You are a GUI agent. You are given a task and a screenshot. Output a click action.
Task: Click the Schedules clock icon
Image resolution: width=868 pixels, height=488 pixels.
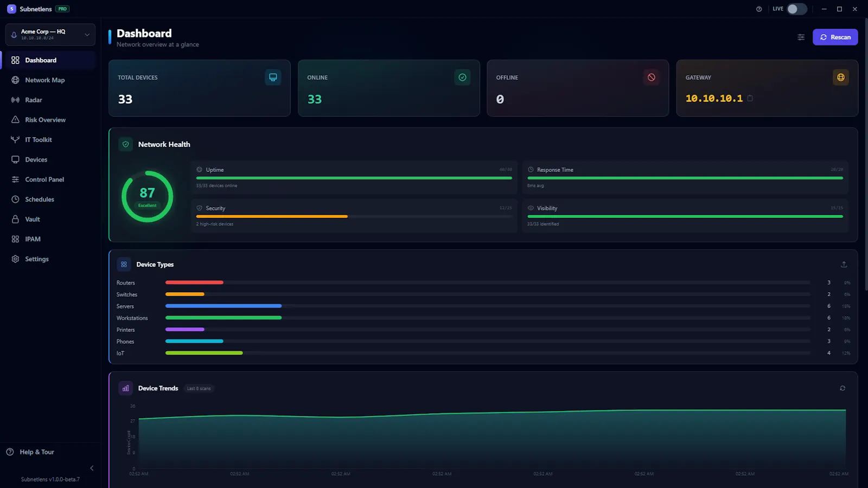(x=15, y=200)
